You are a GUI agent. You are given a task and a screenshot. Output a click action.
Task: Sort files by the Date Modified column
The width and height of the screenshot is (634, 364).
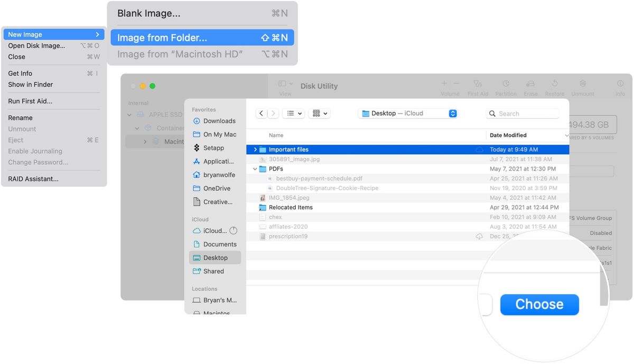(508, 135)
